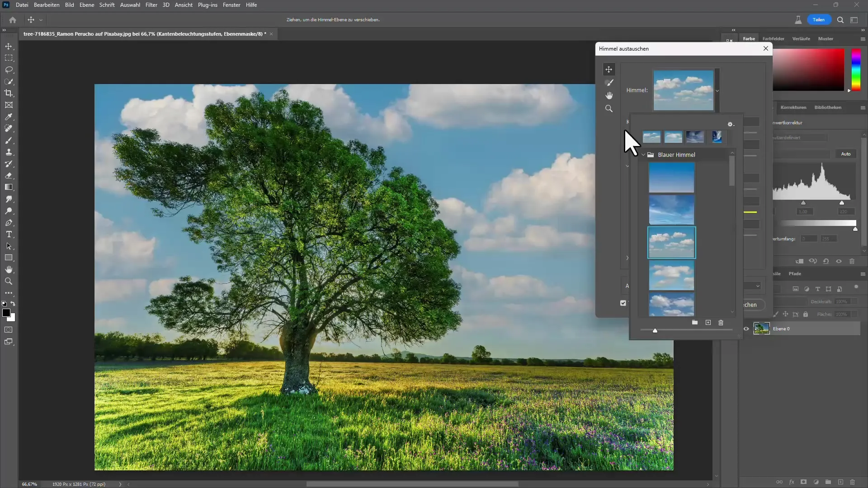The width and height of the screenshot is (868, 488).
Task: Drag the histogram exposure slider
Action: point(804,202)
